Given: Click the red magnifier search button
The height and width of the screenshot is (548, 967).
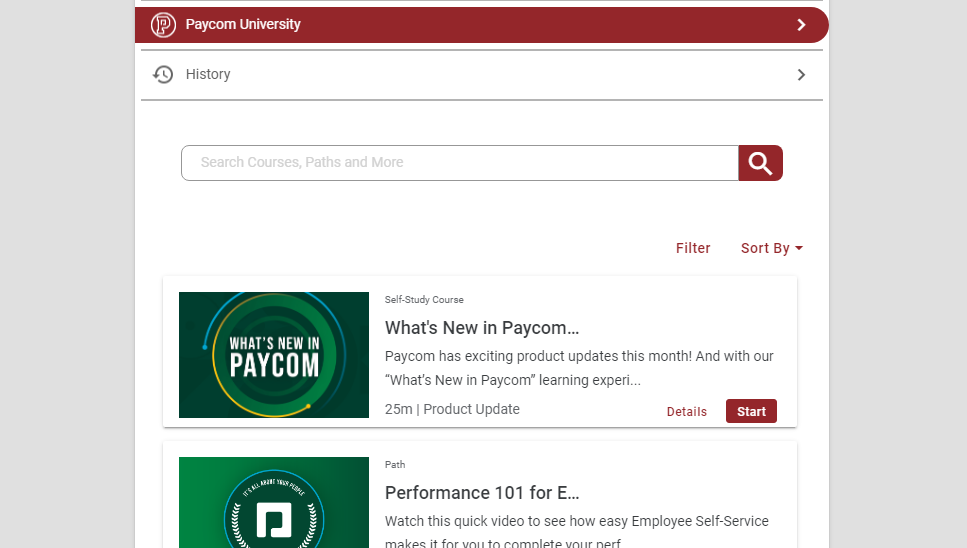Looking at the screenshot, I should (760, 163).
